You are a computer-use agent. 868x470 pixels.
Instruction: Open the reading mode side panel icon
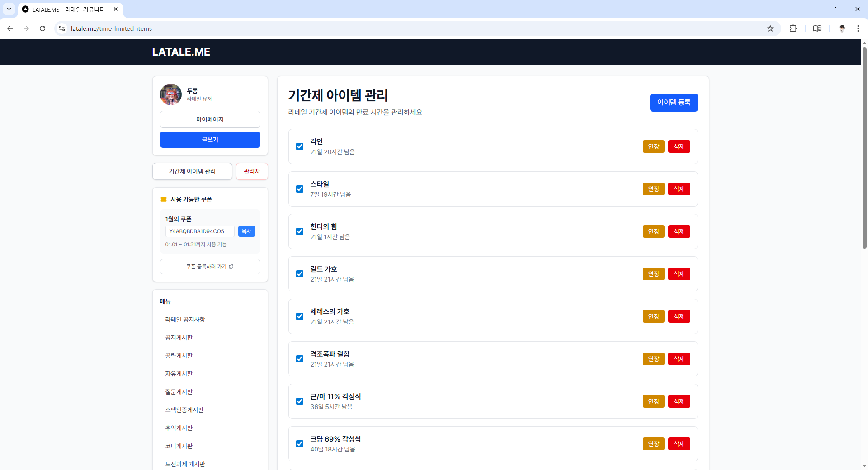(x=817, y=28)
